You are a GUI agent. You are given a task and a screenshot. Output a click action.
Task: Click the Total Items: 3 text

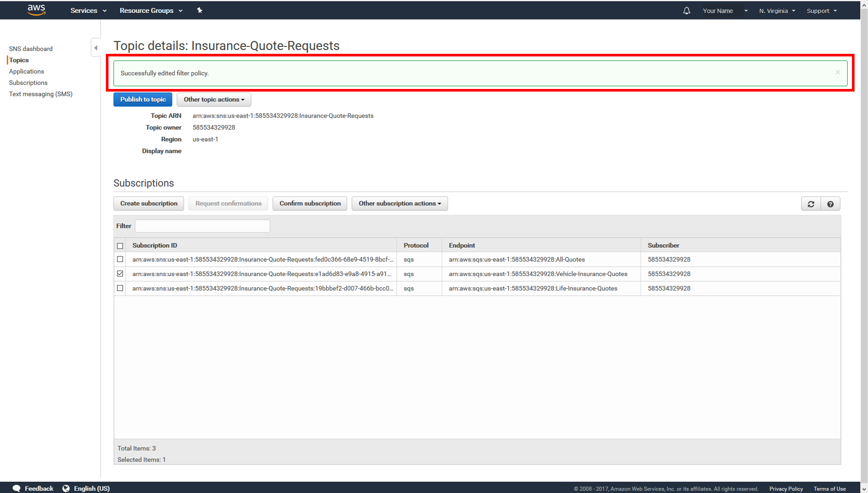(137, 448)
